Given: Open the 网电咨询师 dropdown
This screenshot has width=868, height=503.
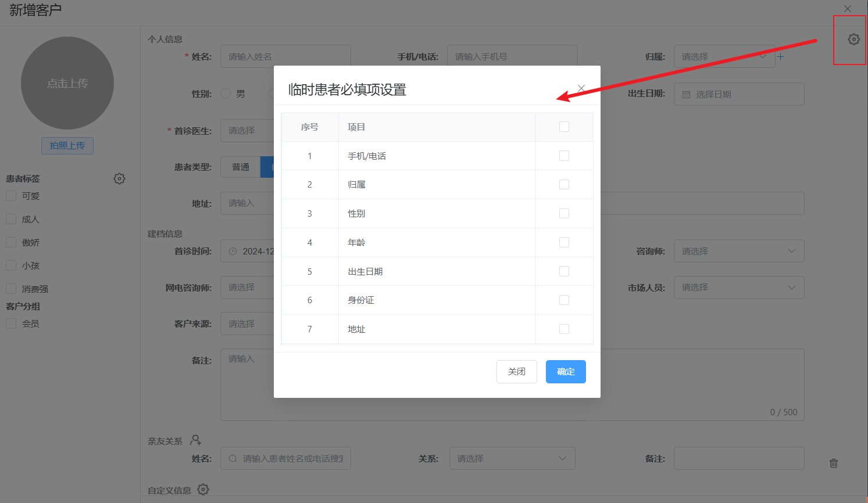Looking at the screenshot, I should coord(247,288).
